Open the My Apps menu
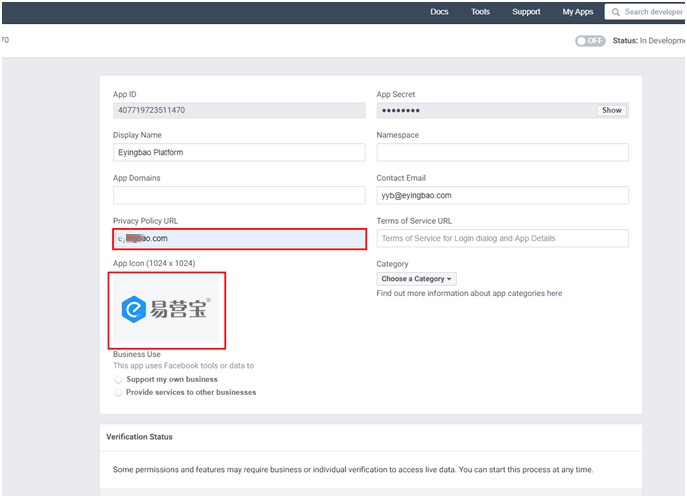This screenshot has height=498, width=687. [577, 12]
